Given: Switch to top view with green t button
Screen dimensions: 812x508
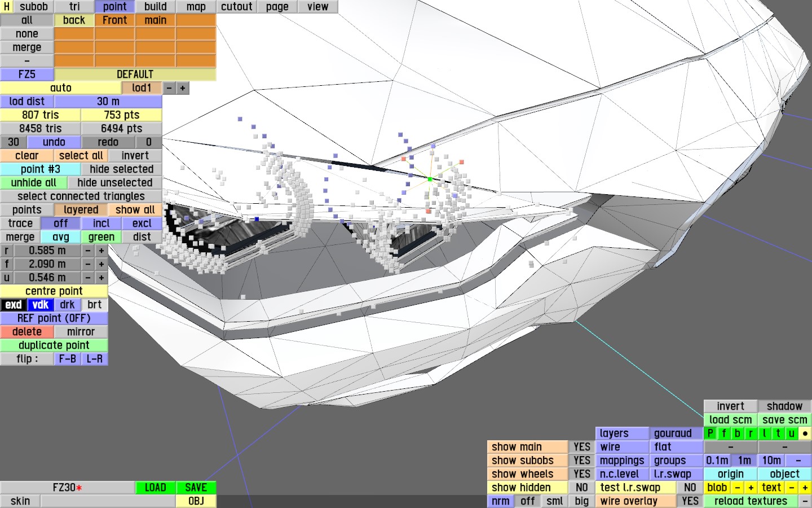Looking at the screenshot, I should (778, 433).
